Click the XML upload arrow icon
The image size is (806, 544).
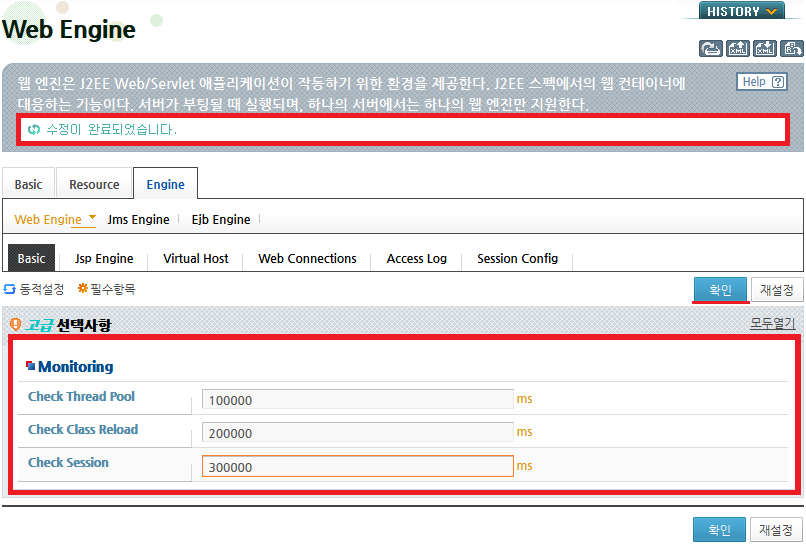738,49
